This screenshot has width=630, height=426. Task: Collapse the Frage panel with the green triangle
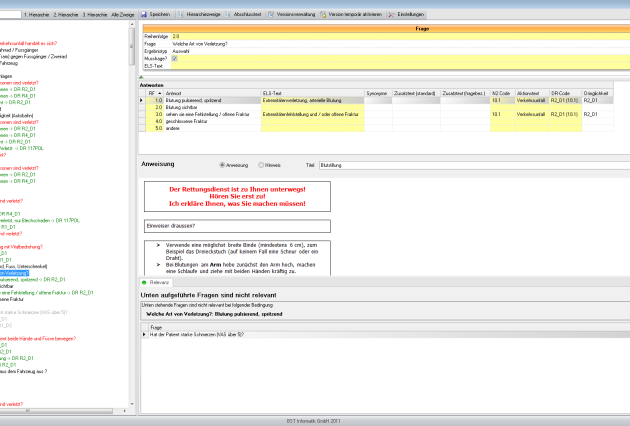[141, 77]
